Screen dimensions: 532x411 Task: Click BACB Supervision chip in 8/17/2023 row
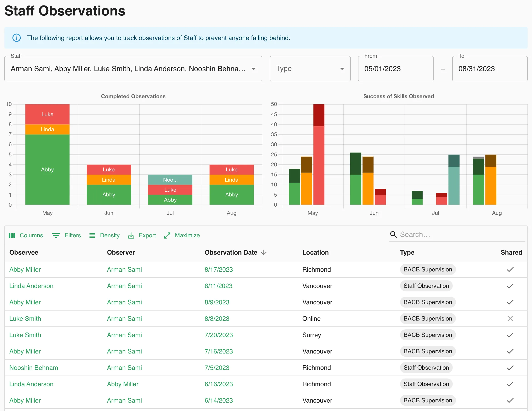tap(428, 270)
